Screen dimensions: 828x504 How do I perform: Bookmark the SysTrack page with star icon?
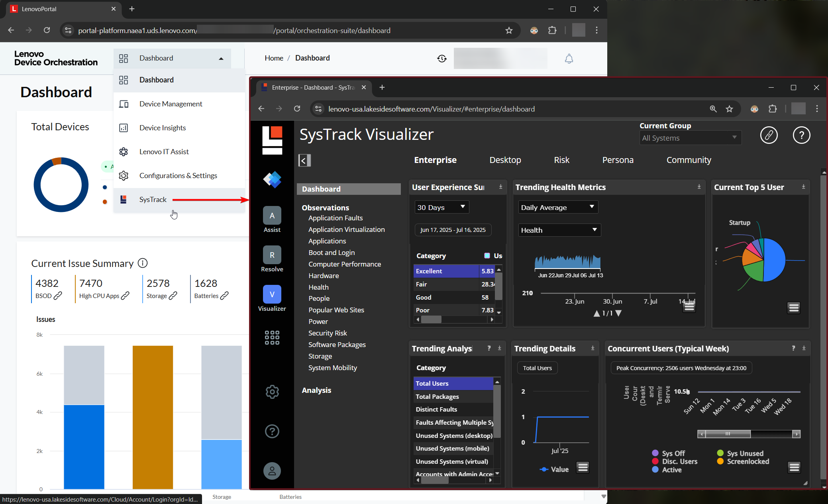pyautogui.click(x=729, y=109)
